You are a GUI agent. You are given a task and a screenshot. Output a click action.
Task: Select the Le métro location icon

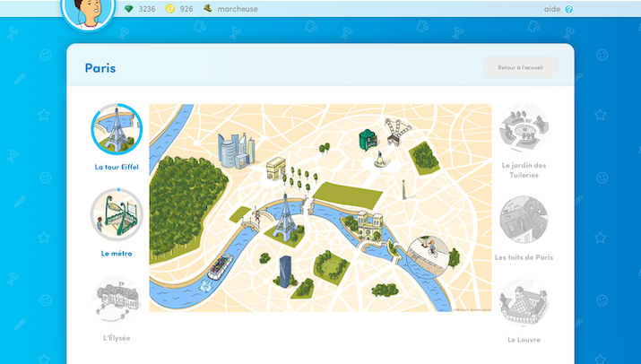click(117, 215)
